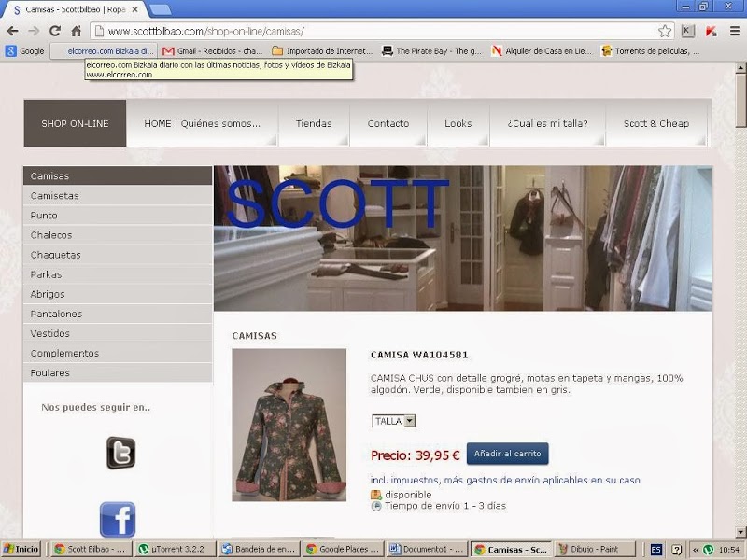747x560 pixels.
Task: Go back with the browser back arrow
Action: tap(13, 32)
